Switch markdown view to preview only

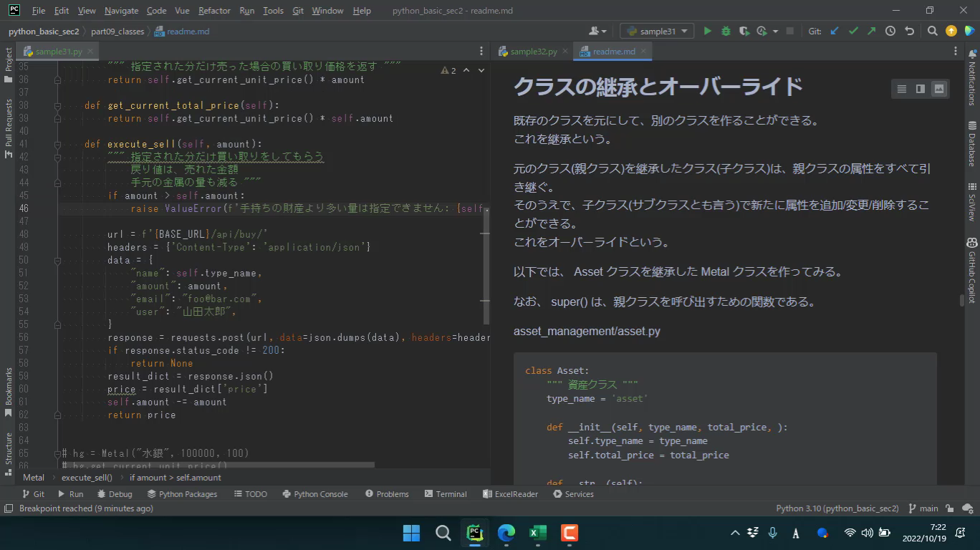pyautogui.click(x=938, y=89)
